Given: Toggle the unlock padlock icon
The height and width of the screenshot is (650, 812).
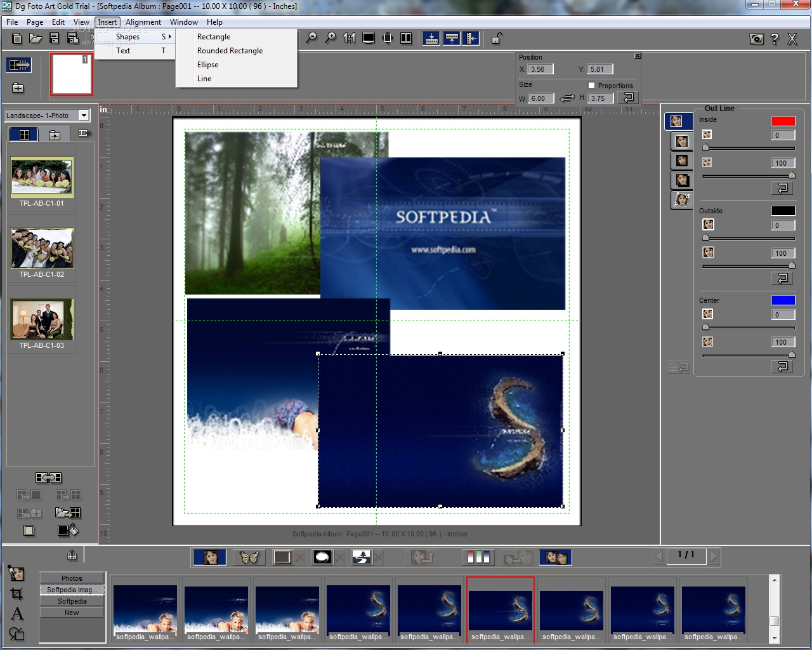Looking at the screenshot, I should (x=496, y=39).
